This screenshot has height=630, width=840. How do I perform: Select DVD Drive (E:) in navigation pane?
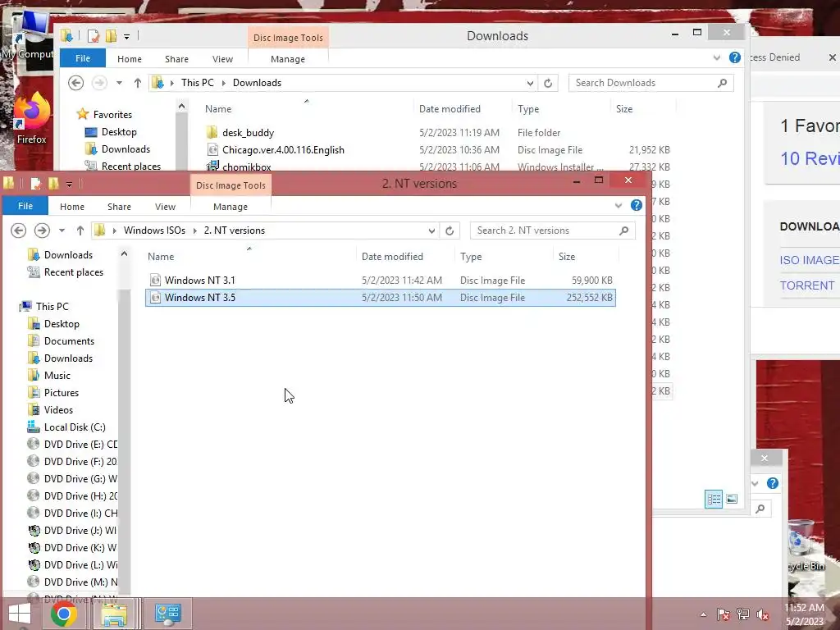(72, 444)
